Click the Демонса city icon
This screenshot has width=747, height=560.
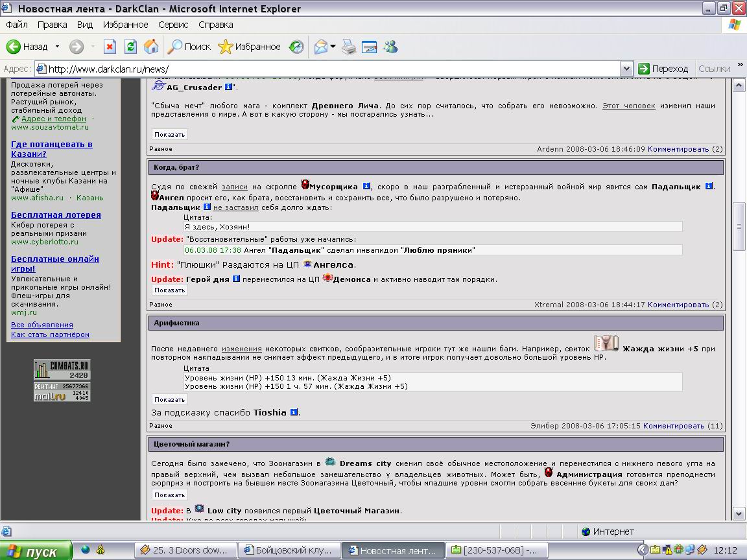[x=327, y=278]
